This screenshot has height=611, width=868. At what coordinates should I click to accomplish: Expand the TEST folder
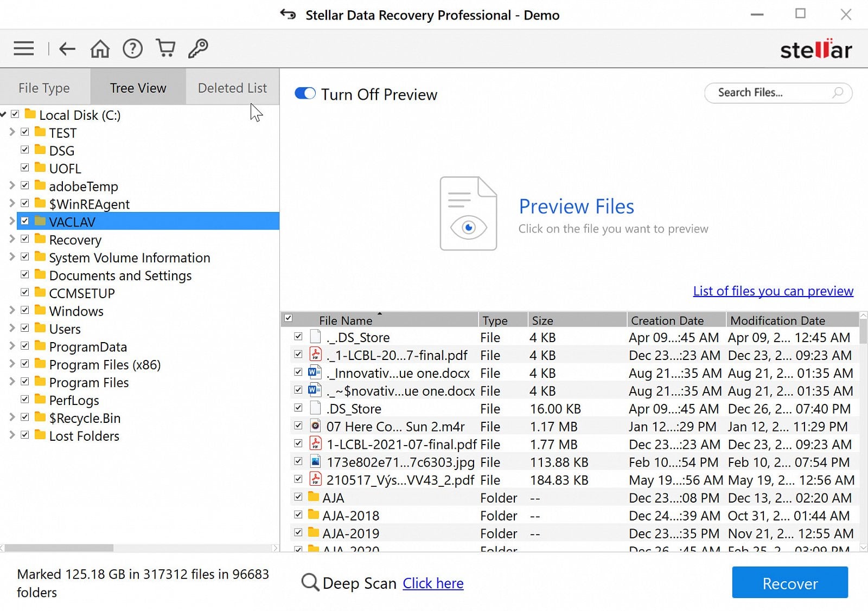[12, 132]
